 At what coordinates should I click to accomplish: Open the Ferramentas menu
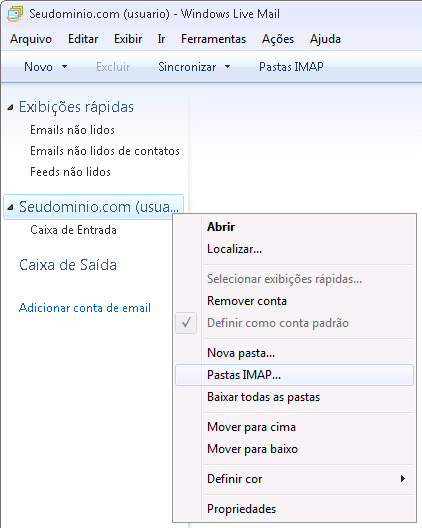pyautogui.click(x=214, y=39)
